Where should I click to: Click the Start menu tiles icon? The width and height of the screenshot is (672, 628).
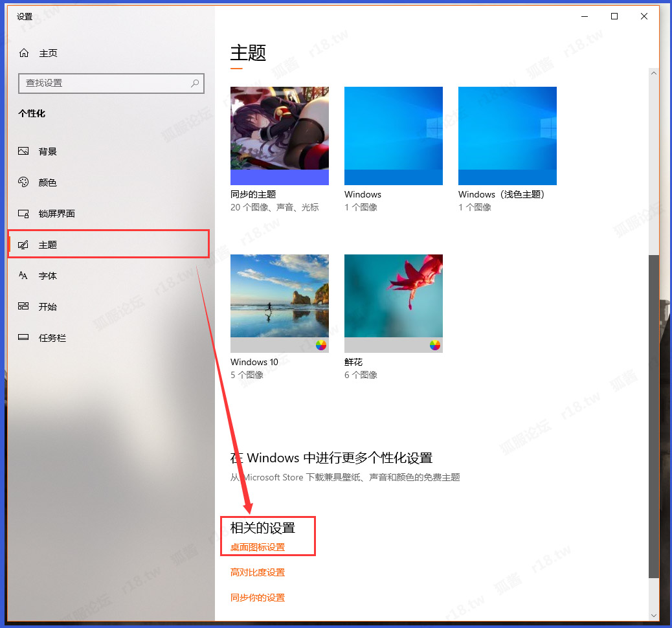[x=24, y=307]
